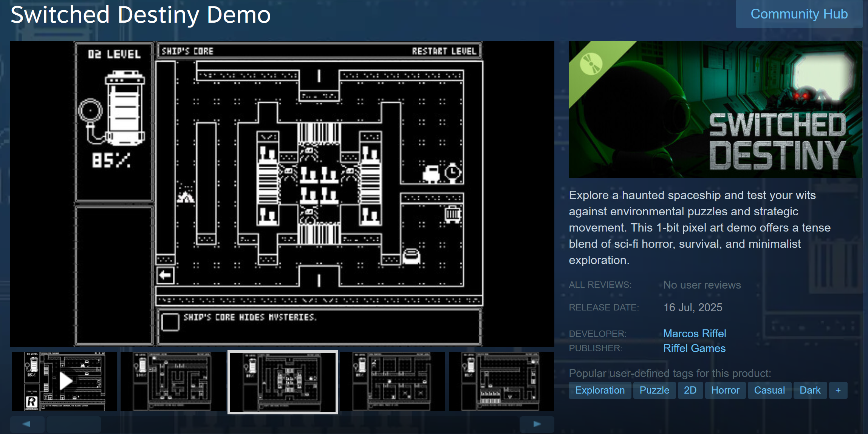The width and height of the screenshot is (868, 434).
Task: Open the Puzzle tag
Action: point(654,390)
